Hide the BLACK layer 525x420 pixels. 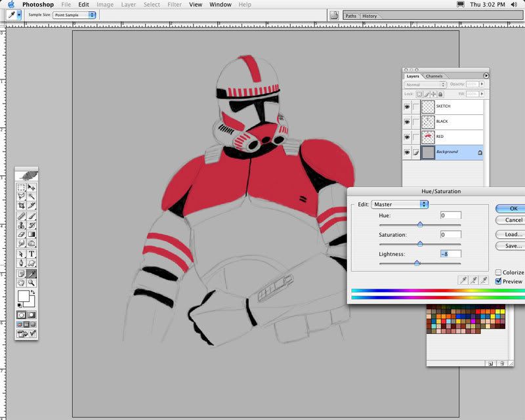(x=407, y=122)
